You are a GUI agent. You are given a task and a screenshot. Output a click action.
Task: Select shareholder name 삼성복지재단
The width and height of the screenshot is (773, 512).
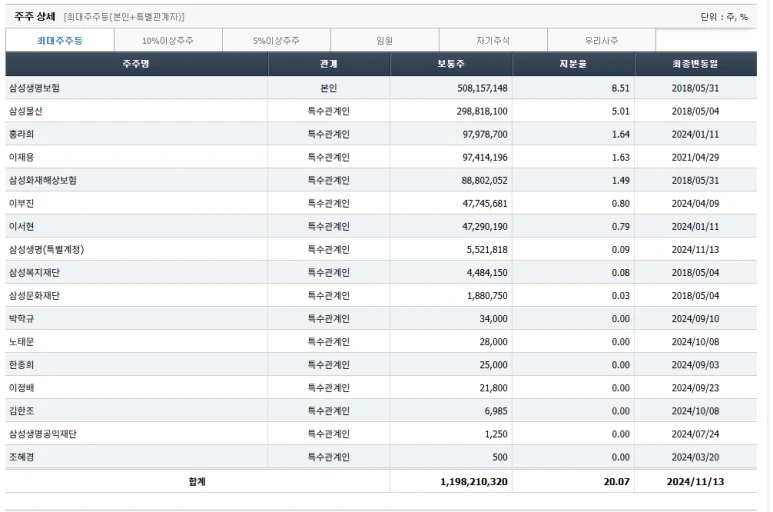pos(34,273)
